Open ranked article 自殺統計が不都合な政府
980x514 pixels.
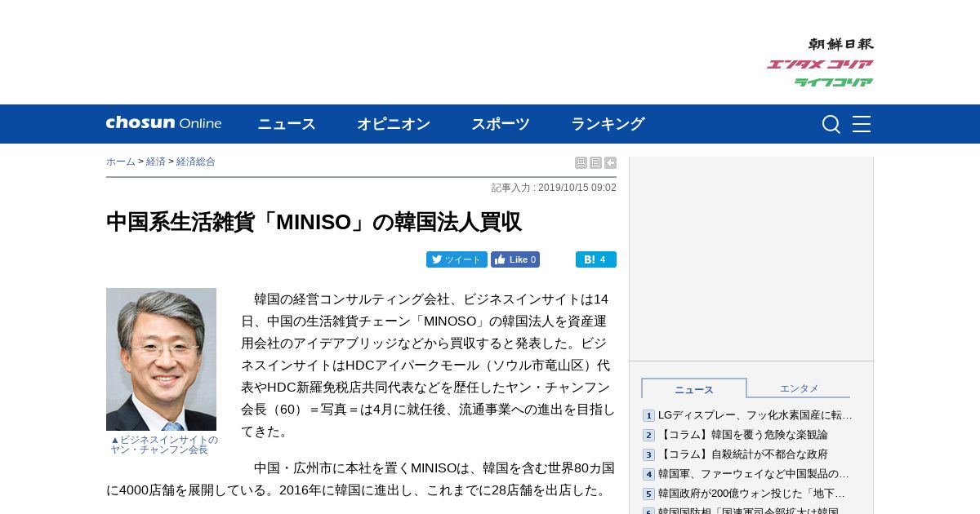tap(743, 454)
